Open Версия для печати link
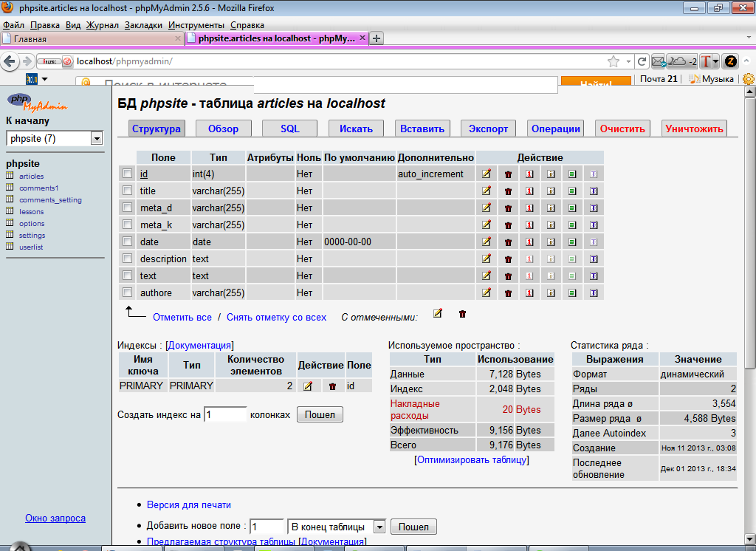 (189, 504)
